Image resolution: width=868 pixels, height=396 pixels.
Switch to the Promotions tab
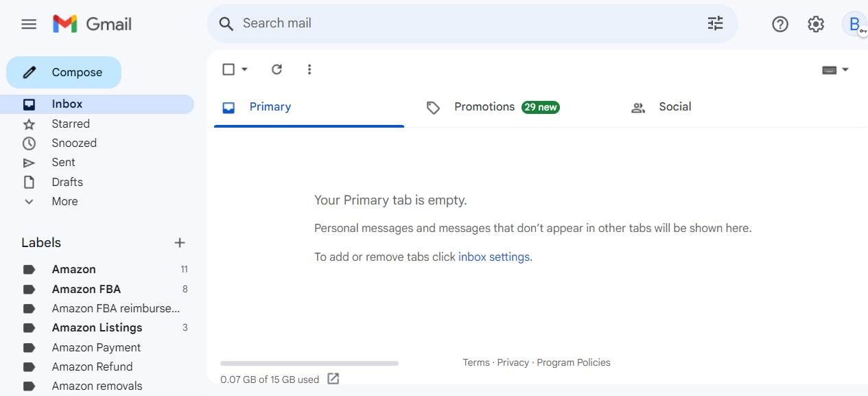(x=506, y=108)
